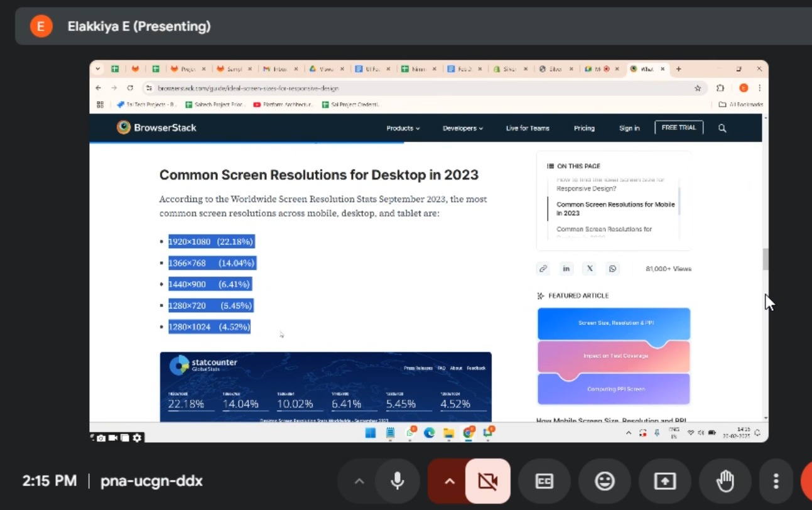Select Live for Teams in navigation
Image resolution: width=812 pixels, height=510 pixels.
point(528,128)
